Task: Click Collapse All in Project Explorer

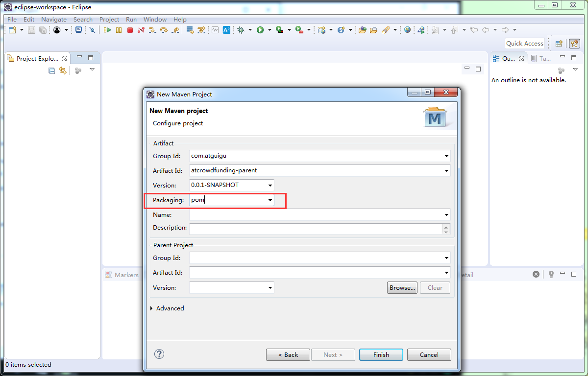Action: pos(51,70)
